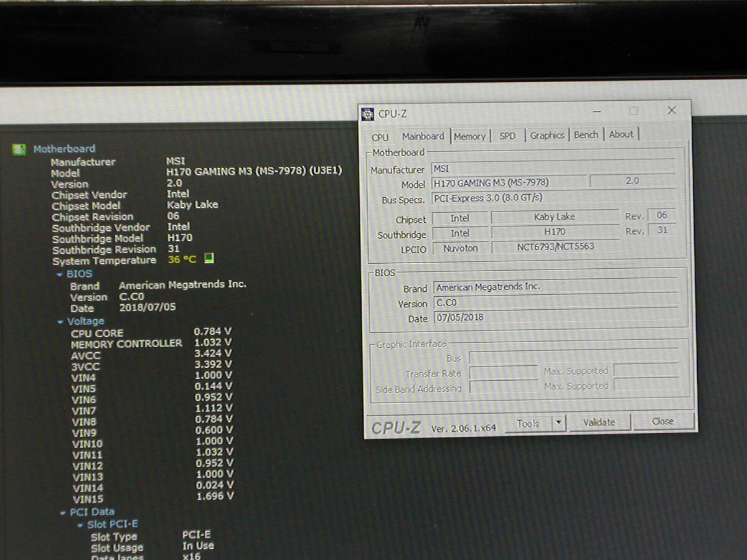Click the CPU-Z title bar app icon
Image resolution: width=747 pixels, height=560 pixels.
(x=368, y=114)
